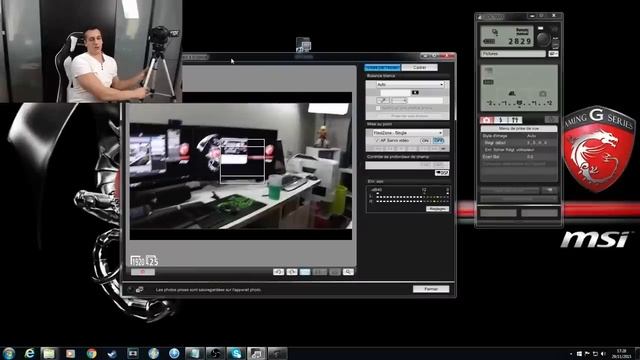The height and width of the screenshot is (360, 640).
Task: Click focus frame rectangle in live view
Action: point(242,161)
